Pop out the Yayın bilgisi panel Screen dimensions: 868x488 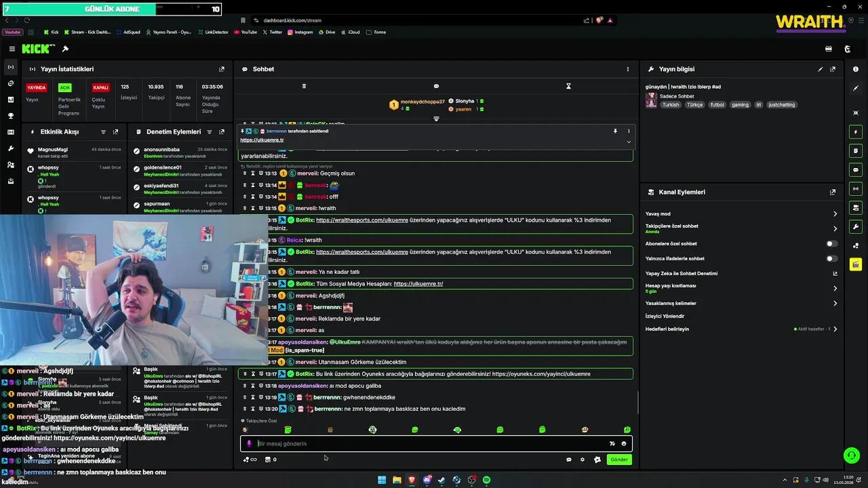pyautogui.click(x=833, y=69)
